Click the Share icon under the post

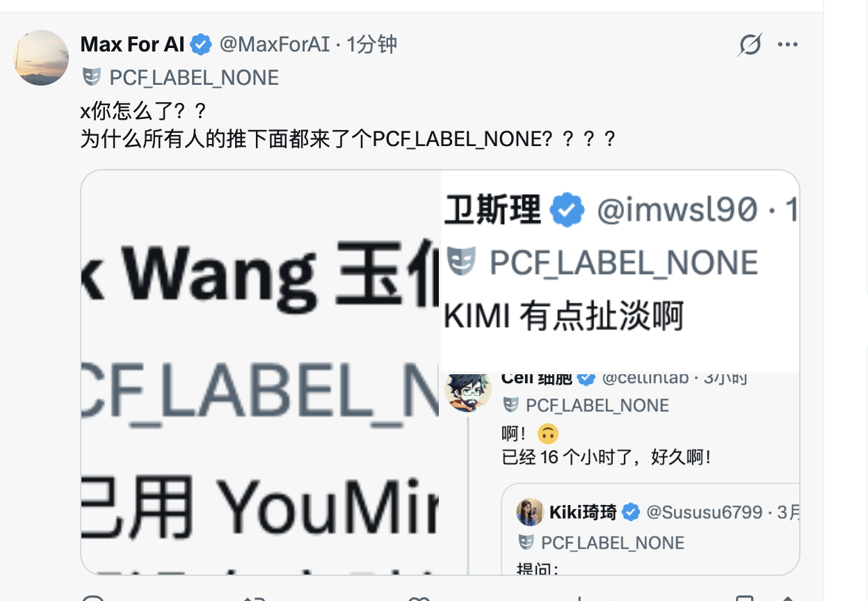(x=787, y=598)
